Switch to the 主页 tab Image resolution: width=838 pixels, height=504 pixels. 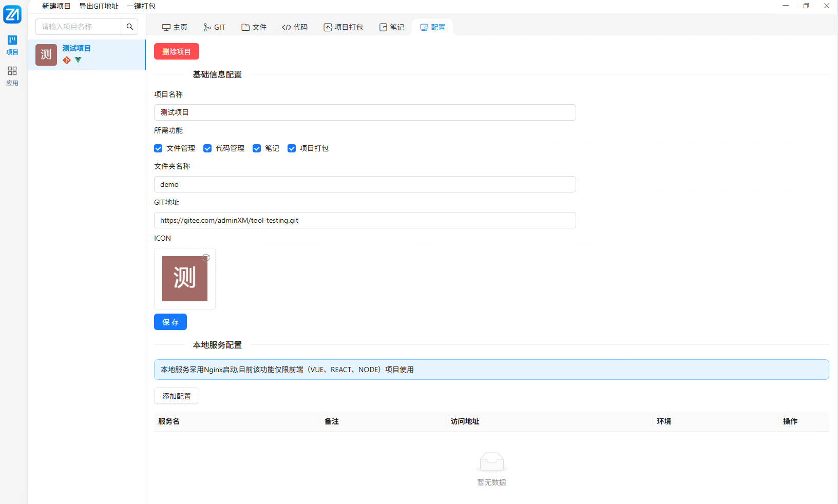[175, 27]
